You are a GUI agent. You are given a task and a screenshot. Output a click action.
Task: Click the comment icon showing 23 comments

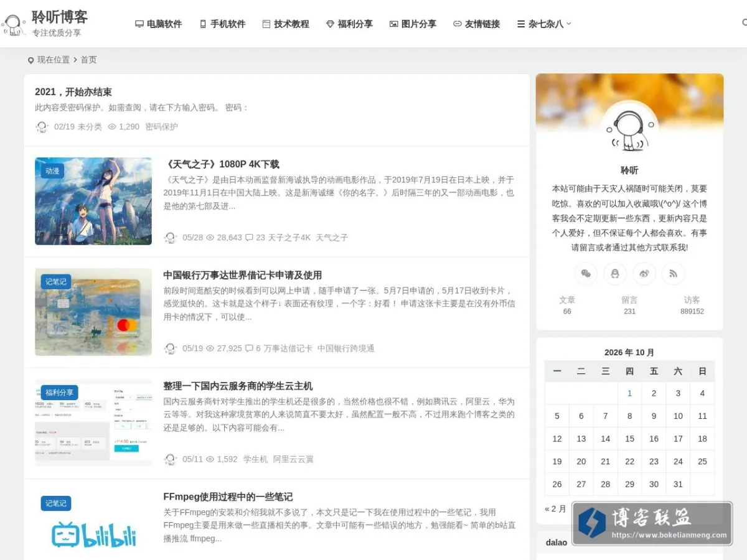tap(249, 238)
